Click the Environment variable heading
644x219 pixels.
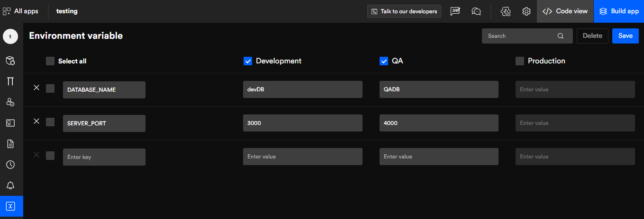(x=76, y=35)
